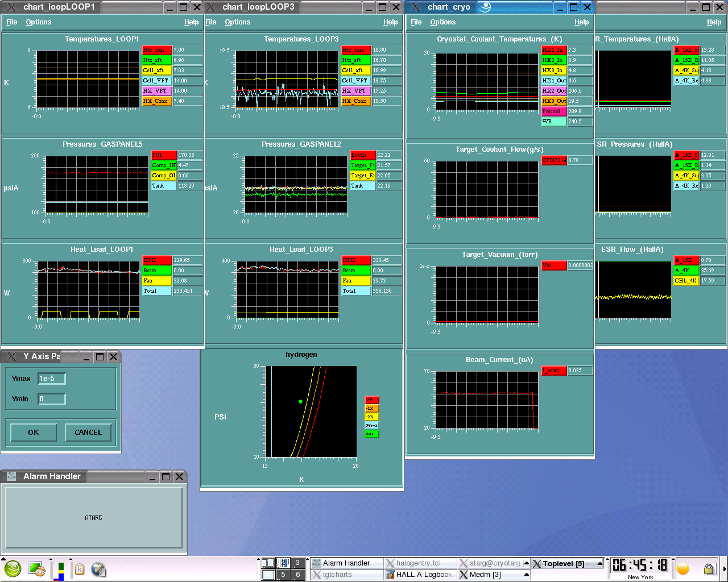Open Help menu in the HallA charts window
Image resolution: width=728 pixels, height=582 pixels.
(x=714, y=22)
